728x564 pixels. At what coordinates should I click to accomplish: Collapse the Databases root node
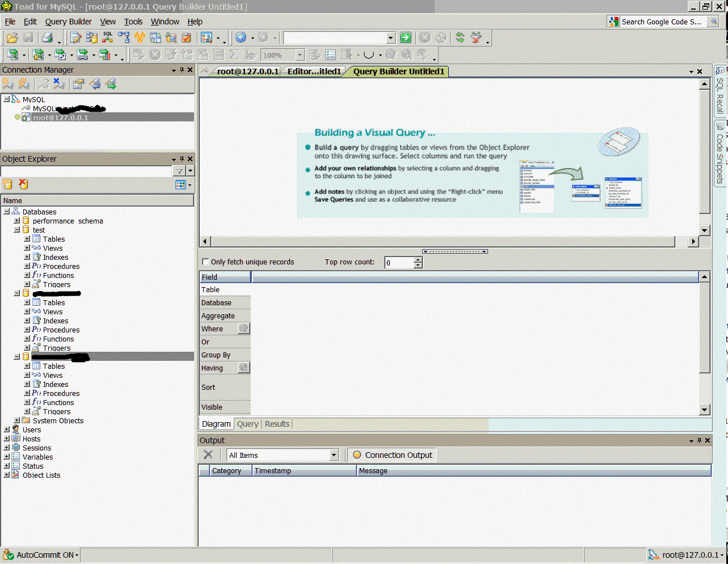7,212
